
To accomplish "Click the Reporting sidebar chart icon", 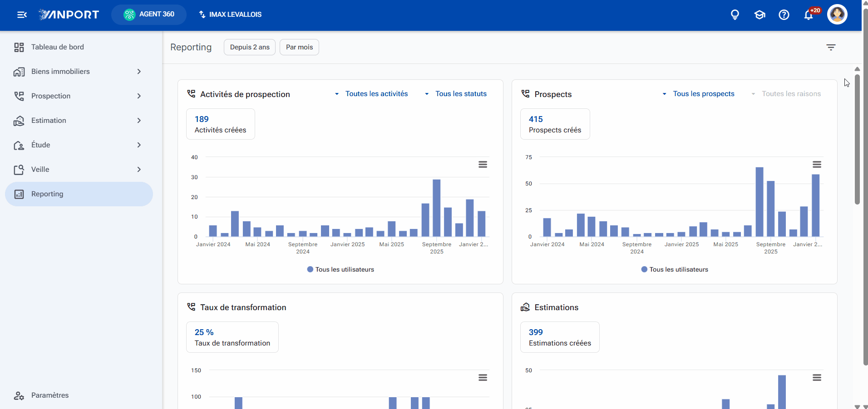I will tap(19, 194).
